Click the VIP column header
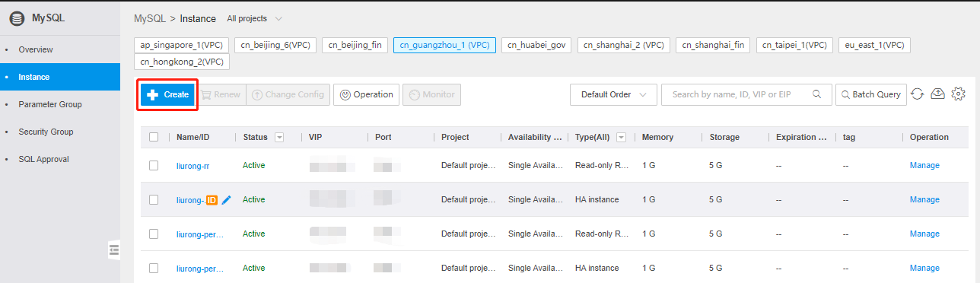The height and width of the screenshot is (283, 980). (x=316, y=137)
